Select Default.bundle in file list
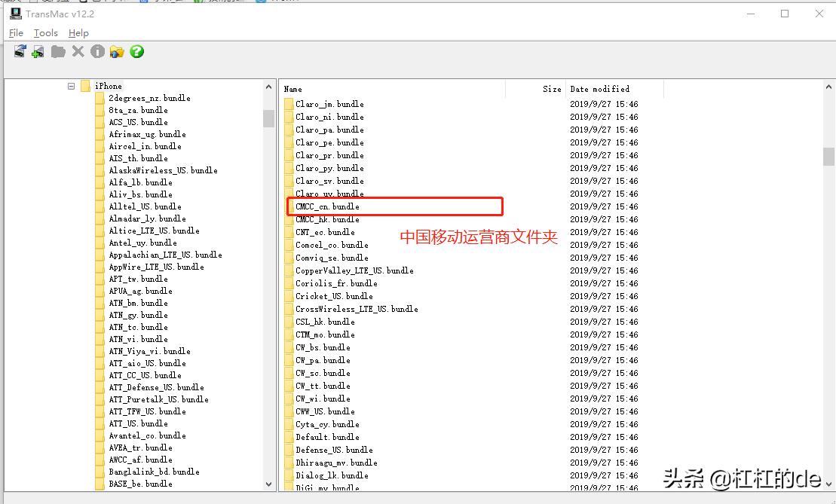 click(327, 437)
